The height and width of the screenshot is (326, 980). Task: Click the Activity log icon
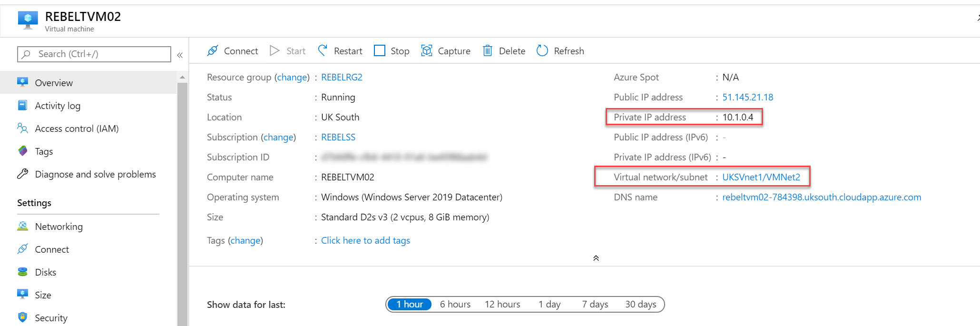coord(22,105)
